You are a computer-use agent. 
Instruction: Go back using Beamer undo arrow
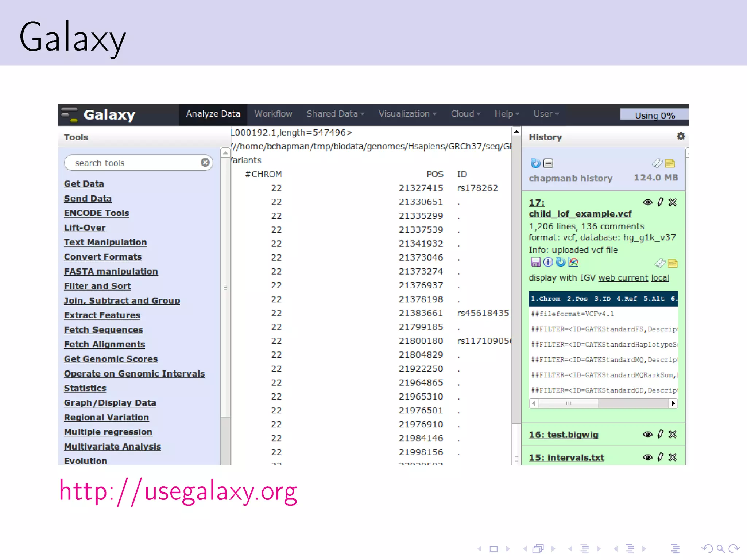click(x=707, y=548)
